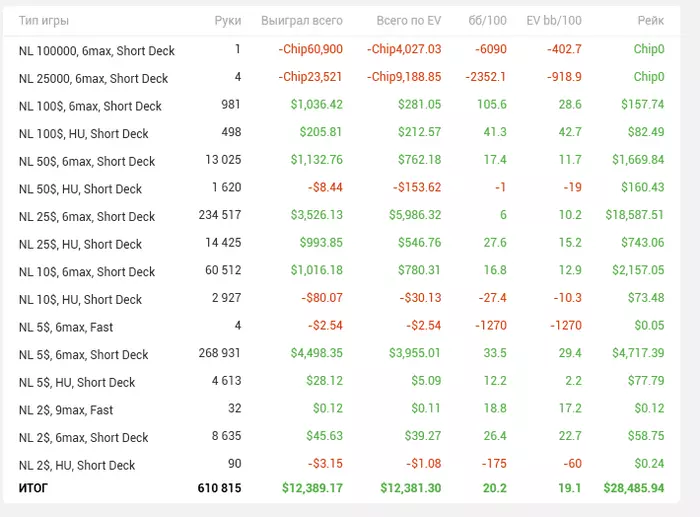Sort by Всего по EV header
This screenshot has width=700, height=517.
pos(408,21)
